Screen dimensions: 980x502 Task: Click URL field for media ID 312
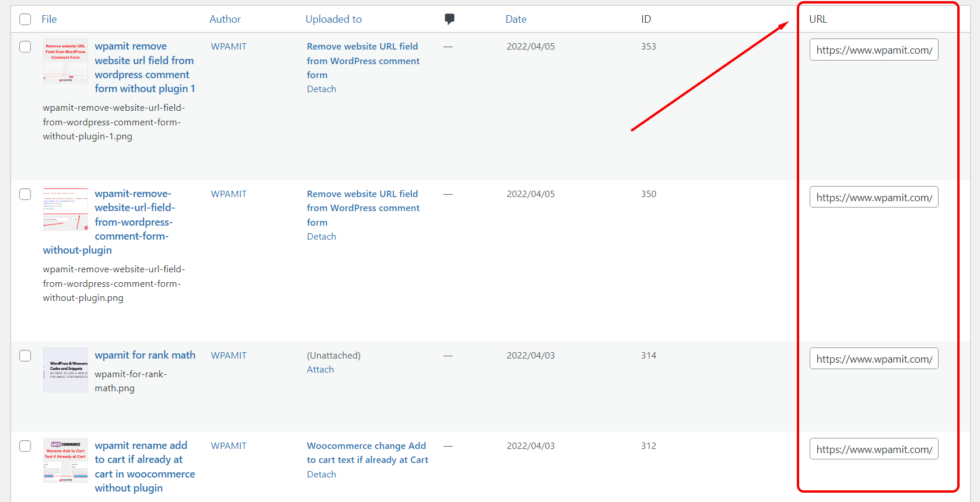(874, 450)
